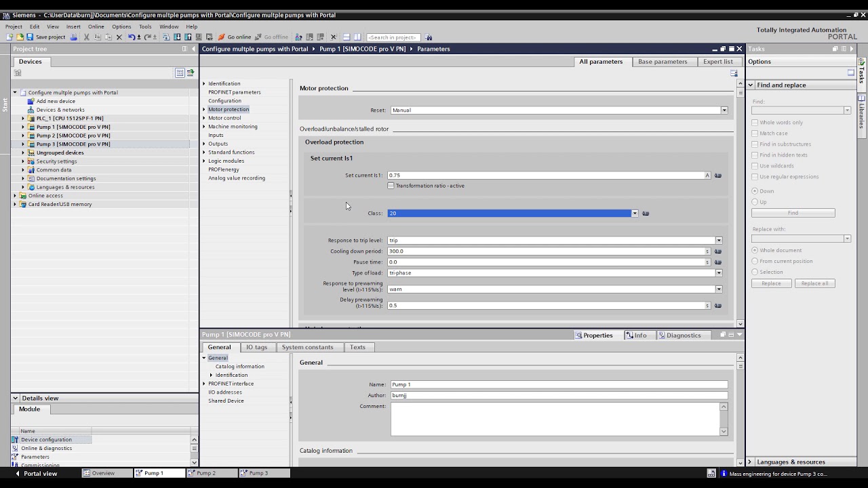Open the IO tags tab
The image size is (868, 488).
coord(256,347)
